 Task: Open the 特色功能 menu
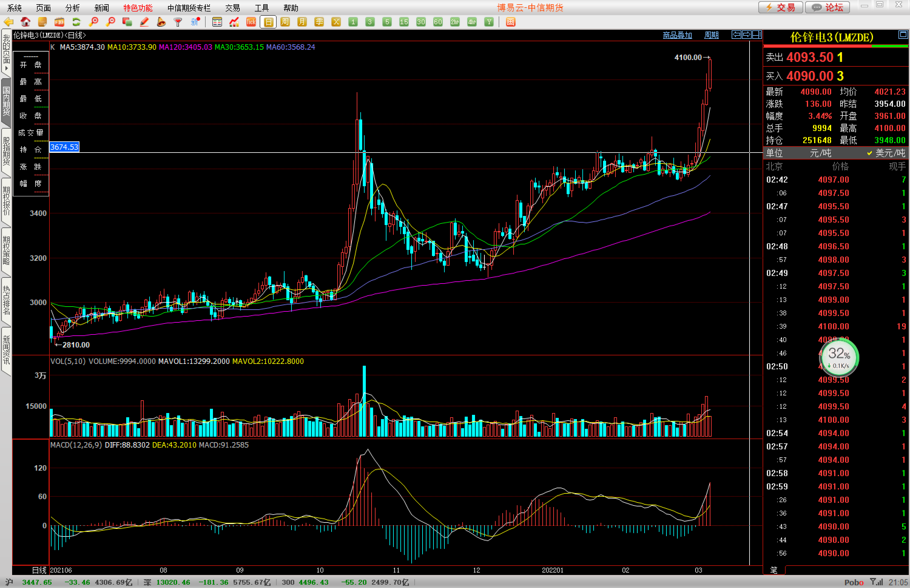tap(137, 8)
